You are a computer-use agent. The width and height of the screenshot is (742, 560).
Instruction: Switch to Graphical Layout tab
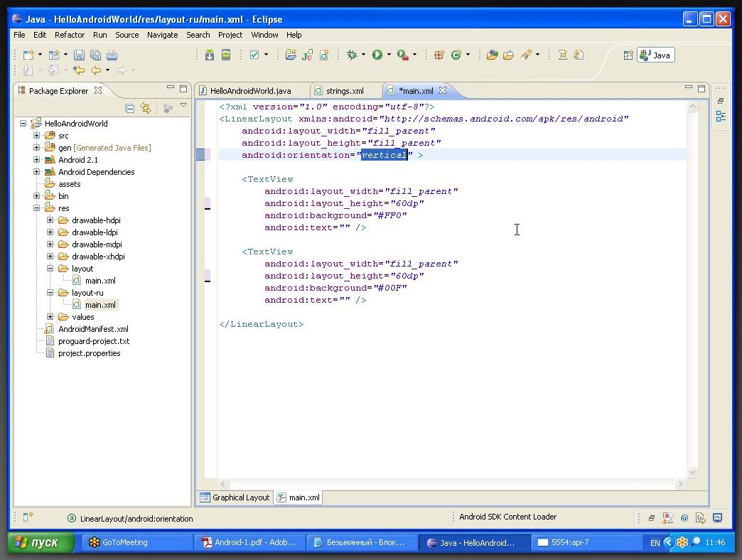pos(235,497)
